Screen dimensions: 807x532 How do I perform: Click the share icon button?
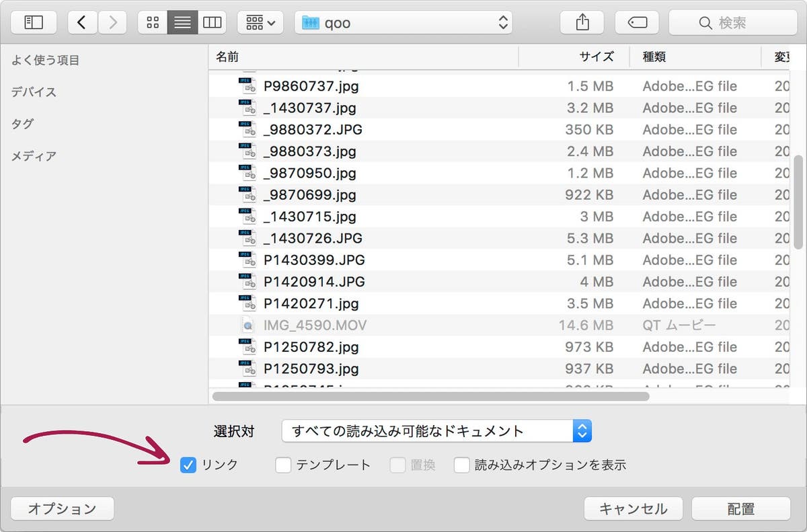tap(582, 22)
